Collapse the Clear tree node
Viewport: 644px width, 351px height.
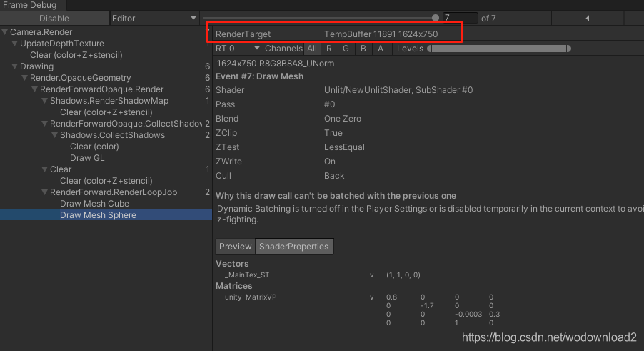click(x=45, y=169)
